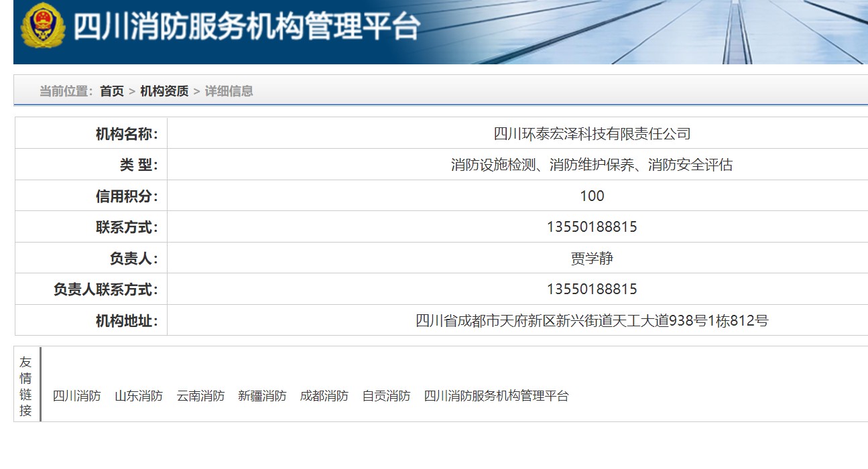Click the phone number in 负责人联系方式 row

pos(592,289)
